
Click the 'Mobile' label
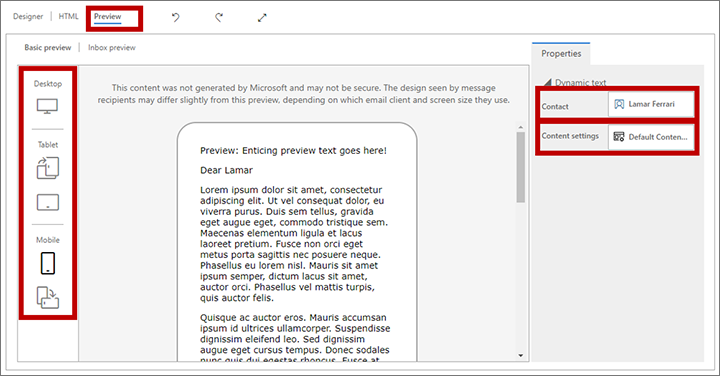(48, 240)
